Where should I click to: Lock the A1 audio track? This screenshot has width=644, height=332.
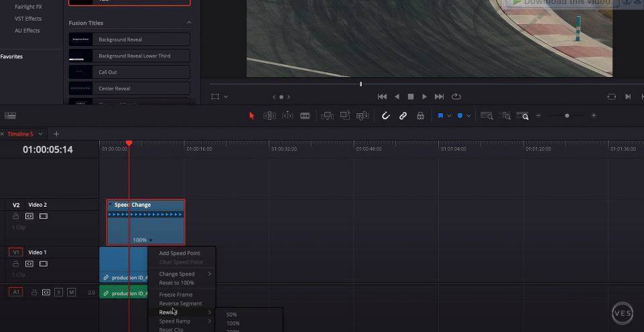click(x=34, y=293)
